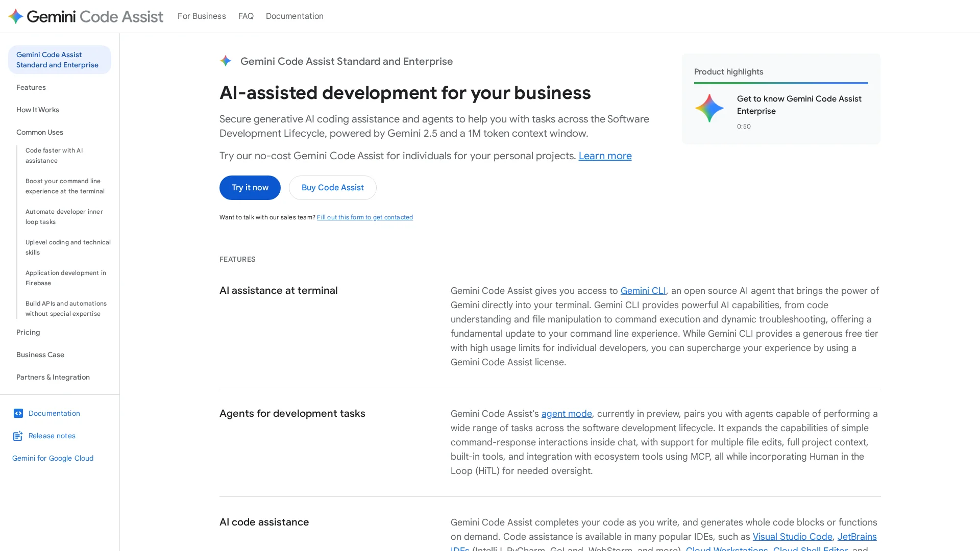Click the Documentation code icon in sidebar
980x551 pixels.
click(x=18, y=413)
